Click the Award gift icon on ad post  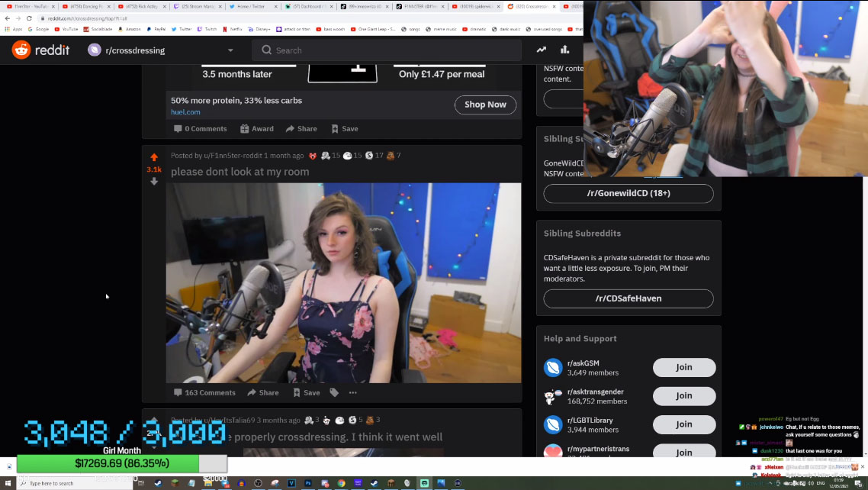point(257,128)
